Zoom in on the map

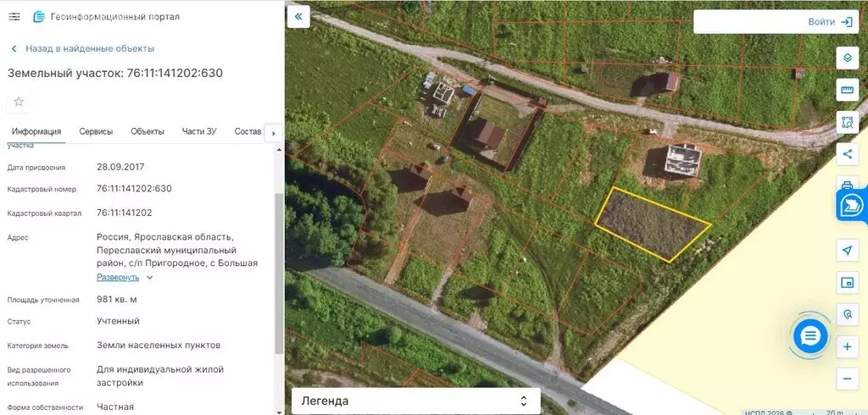(847, 346)
